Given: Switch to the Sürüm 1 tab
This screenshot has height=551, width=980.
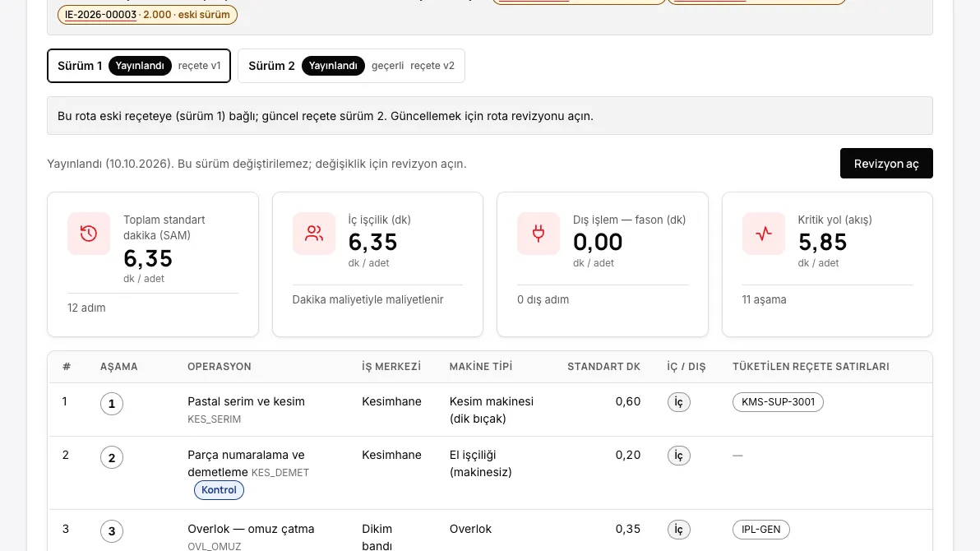Looking at the screenshot, I should tap(139, 66).
